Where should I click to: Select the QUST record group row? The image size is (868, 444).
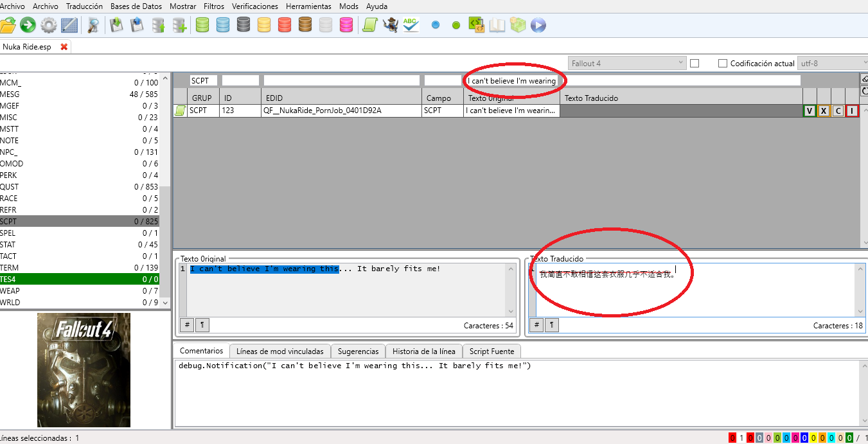[x=80, y=187]
